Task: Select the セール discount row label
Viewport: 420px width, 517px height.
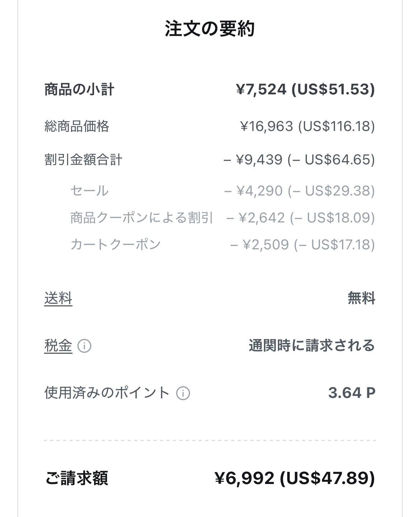Action: (89, 191)
